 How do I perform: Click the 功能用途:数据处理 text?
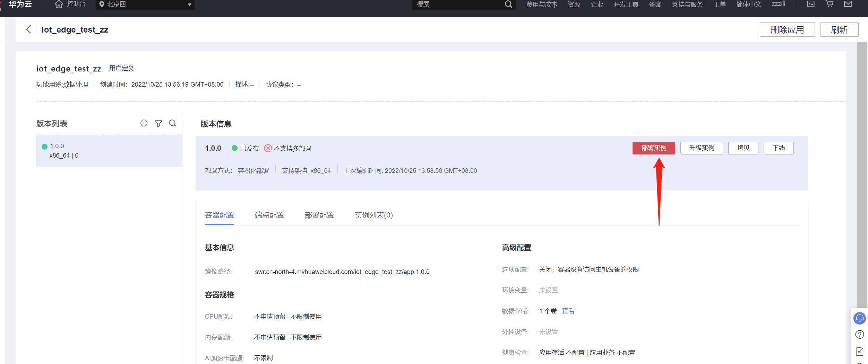62,85
